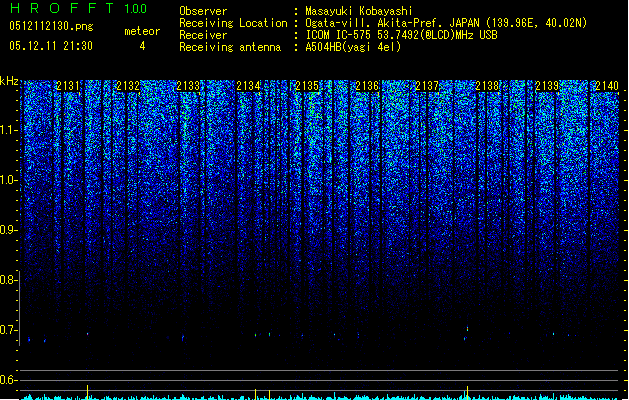
Task: Click the 2135 time marker
Action: coord(307,86)
